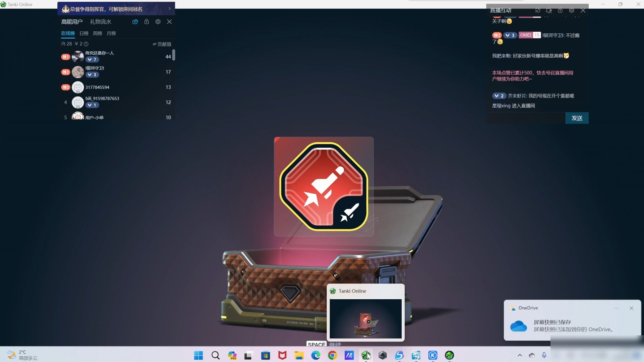Expand the hidden system tray icons
Viewport: 644px width, 362px height.
coord(520,355)
